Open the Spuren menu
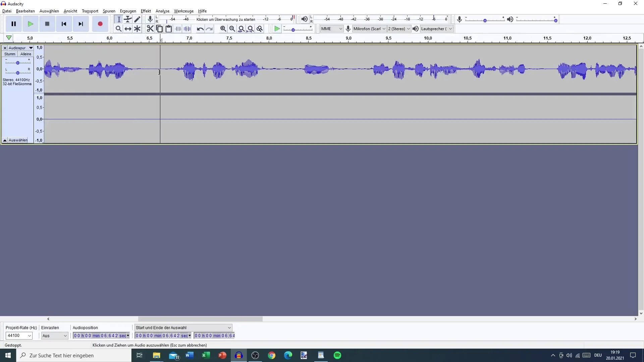The height and width of the screenshot is (362, 644). [109, 11]
